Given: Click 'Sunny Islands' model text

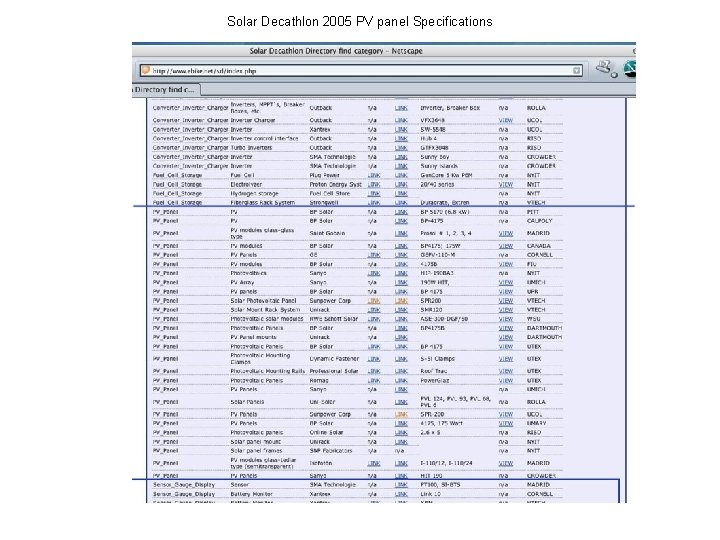Looking at the screenshot, I should coord(439,166).
